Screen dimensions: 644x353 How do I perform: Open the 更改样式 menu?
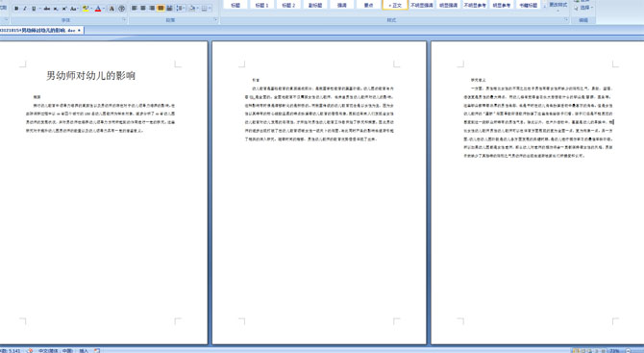point(557,5)
